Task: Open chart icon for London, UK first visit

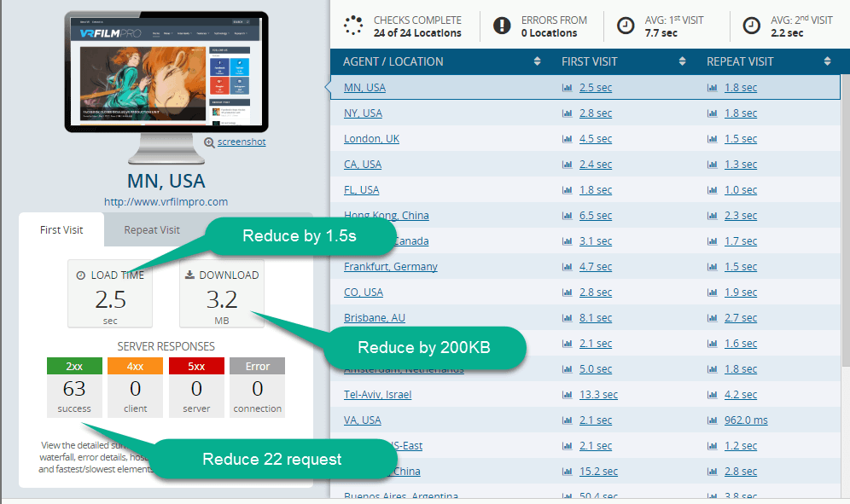Action: pos(567,139)
